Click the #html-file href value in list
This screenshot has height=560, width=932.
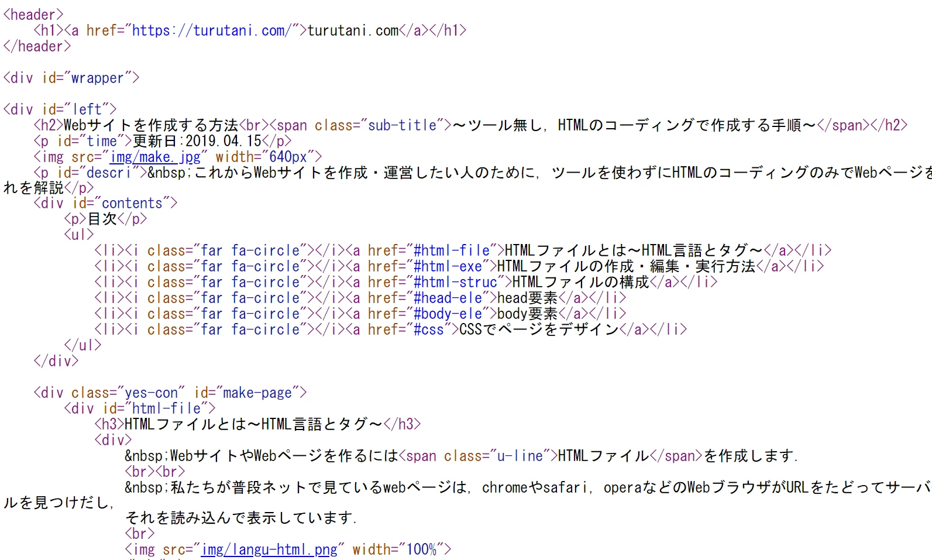click(x=452, y=251)
